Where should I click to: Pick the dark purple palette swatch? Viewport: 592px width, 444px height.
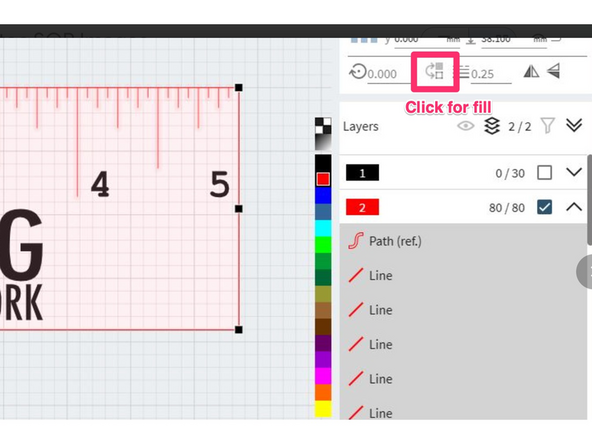point(323,343)
